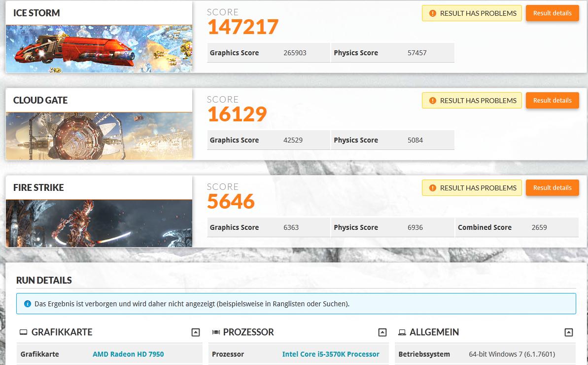
Task: Open AMD Radeon HD 7950 link
Action: pos(128,354)
